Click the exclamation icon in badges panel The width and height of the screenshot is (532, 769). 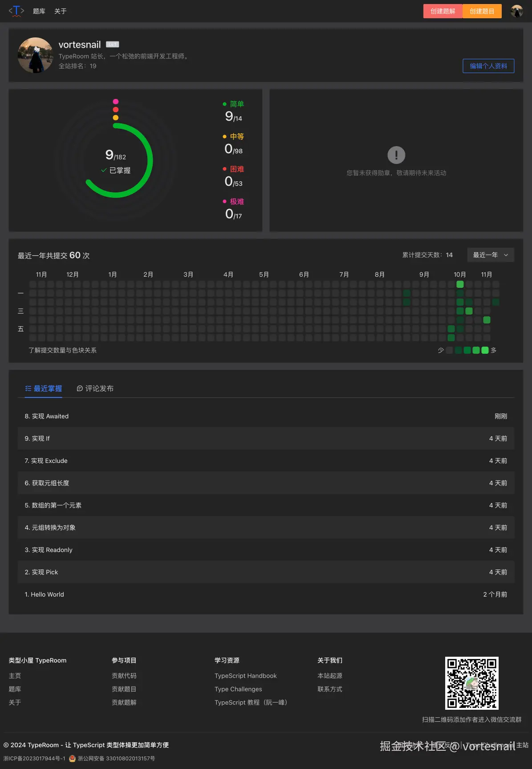396,155
